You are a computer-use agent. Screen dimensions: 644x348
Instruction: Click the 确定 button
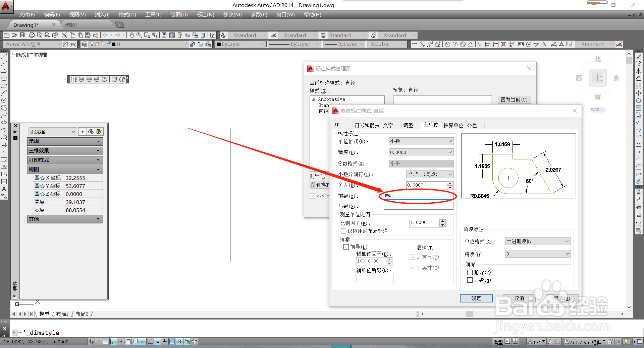[476, 298]
